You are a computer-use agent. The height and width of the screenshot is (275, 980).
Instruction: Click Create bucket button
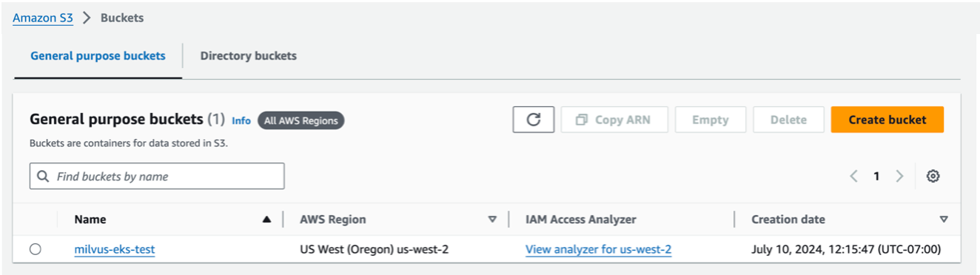click(x=887, y=120)
